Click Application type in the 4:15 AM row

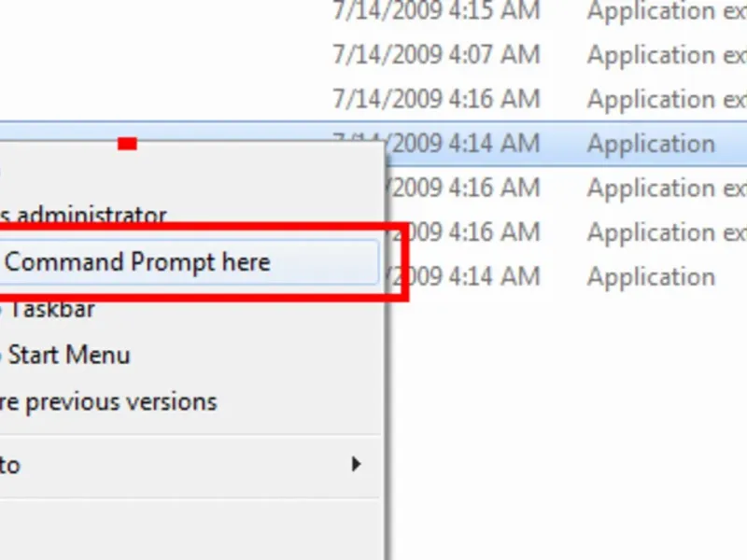point(667,11)
